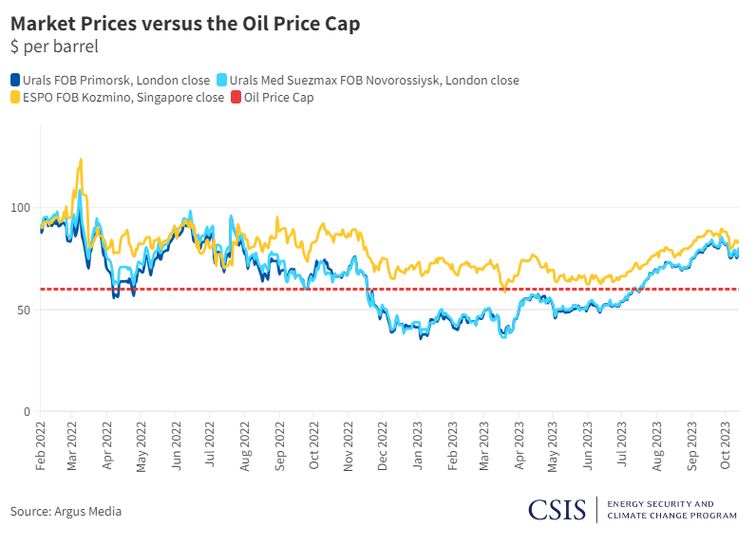Pick the 'Oct 2023' x-axis label
The width and height of the screenshot is (756, 546).
tap(727, 445)
